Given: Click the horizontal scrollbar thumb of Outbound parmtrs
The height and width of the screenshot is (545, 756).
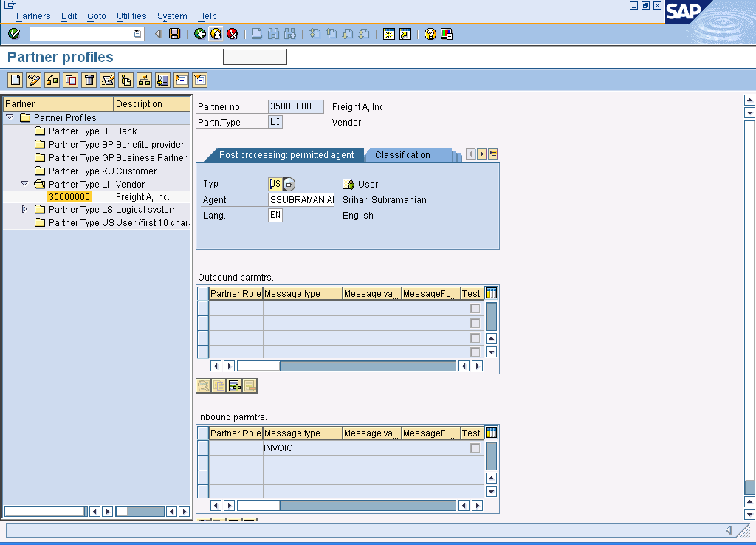Looking at the screenshot, I should click(258, 366).
